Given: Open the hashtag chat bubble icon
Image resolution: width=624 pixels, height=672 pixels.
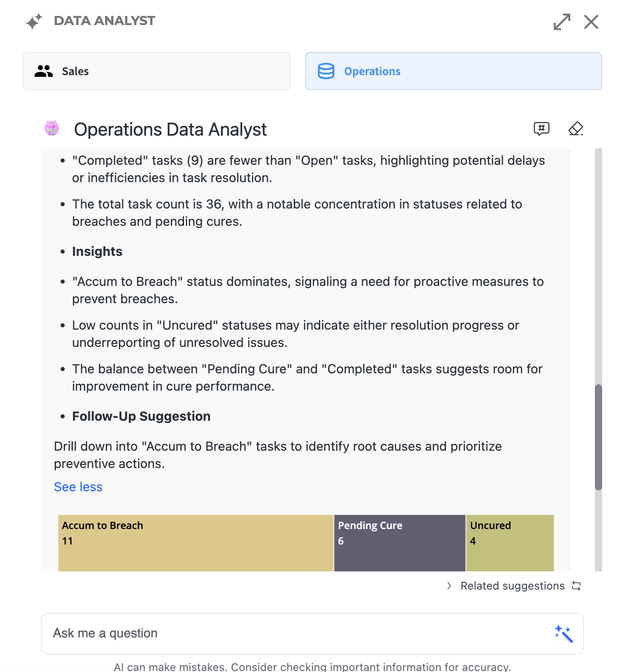Looking at the screenshot, I should click(x=542, y=129).
